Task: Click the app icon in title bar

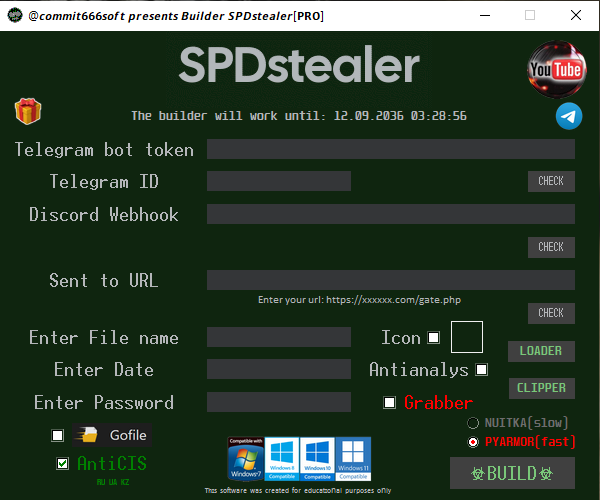Action: coord(15,15)
